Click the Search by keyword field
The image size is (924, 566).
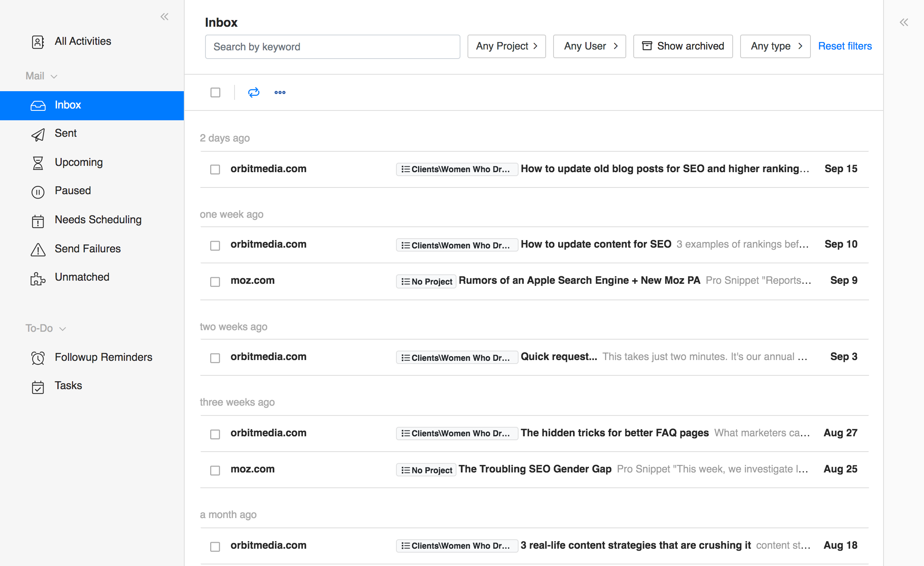pos(332,47)
